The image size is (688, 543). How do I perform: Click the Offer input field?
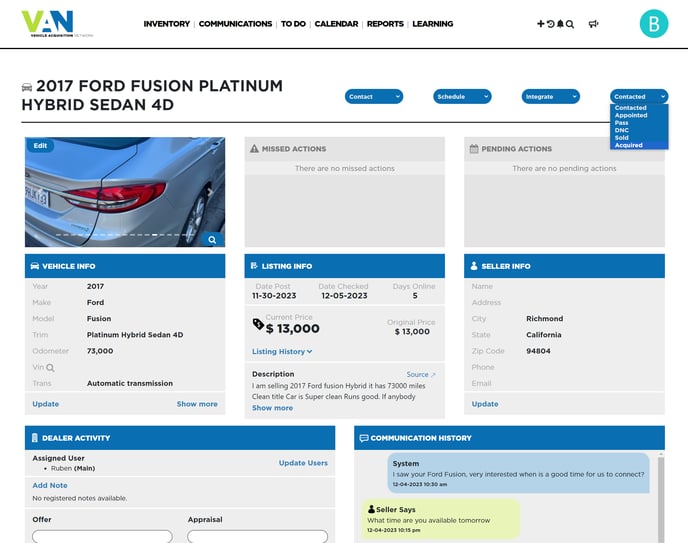pos(102,537)
